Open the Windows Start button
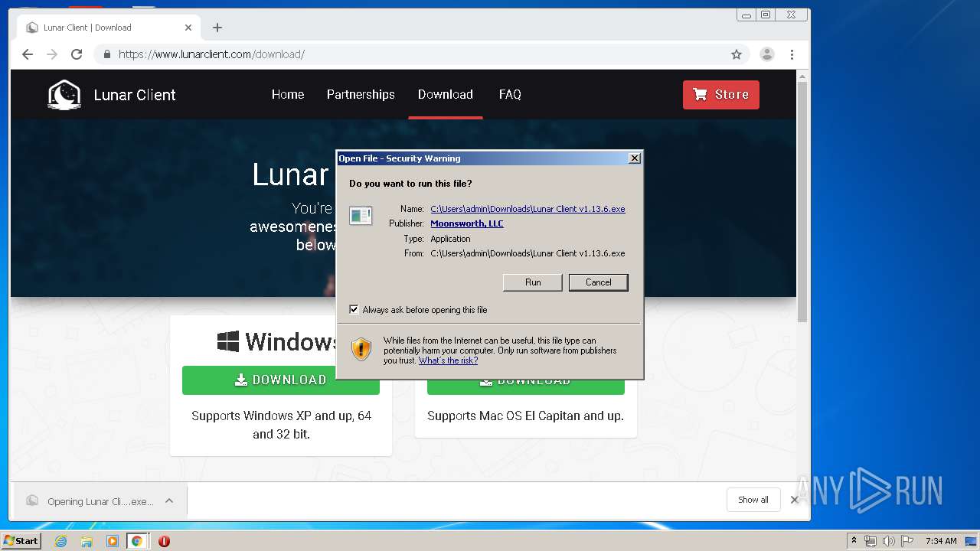980x551 pixels. click(21, 541)
